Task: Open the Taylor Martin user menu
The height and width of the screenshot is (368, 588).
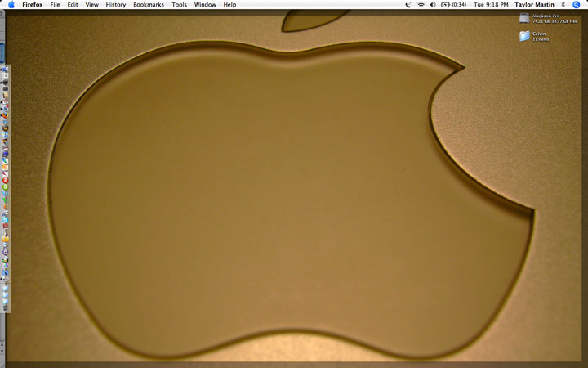Action: click(x=534, y=5)
